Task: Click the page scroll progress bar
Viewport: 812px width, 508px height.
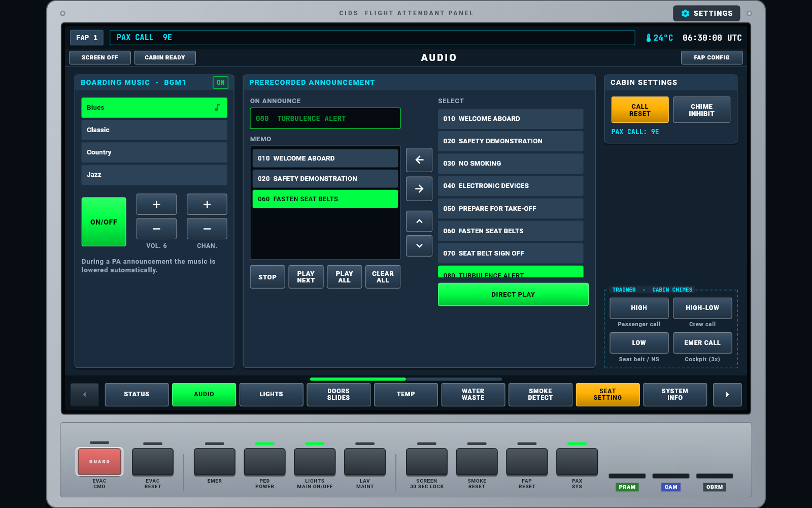Action: pyautogui.click(x=406, y=379)
